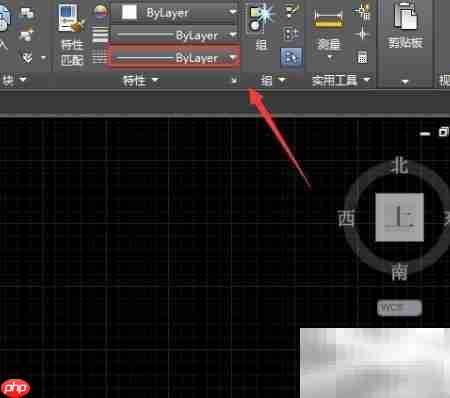Click the Ungroup icon in group panel
The width and height of the screenshot is (450, 398).
[291, 11]
